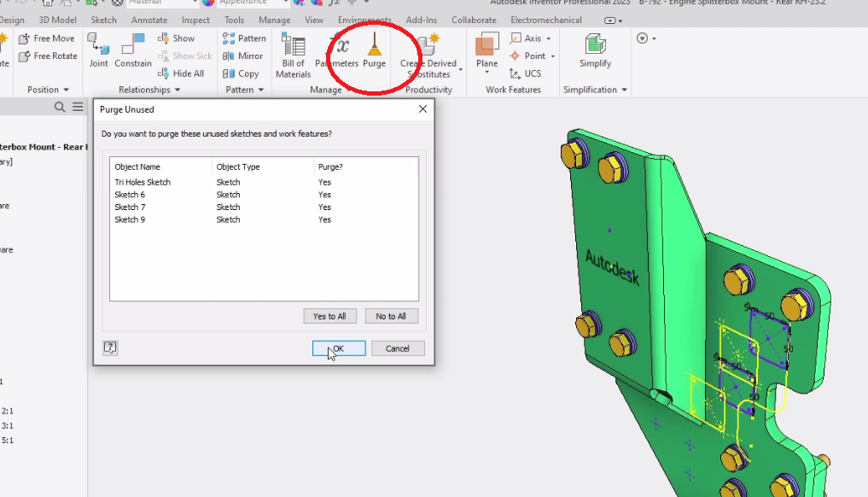
Task: Switch to the View tab
Action: pyautogui.click(x=314, y=20)
